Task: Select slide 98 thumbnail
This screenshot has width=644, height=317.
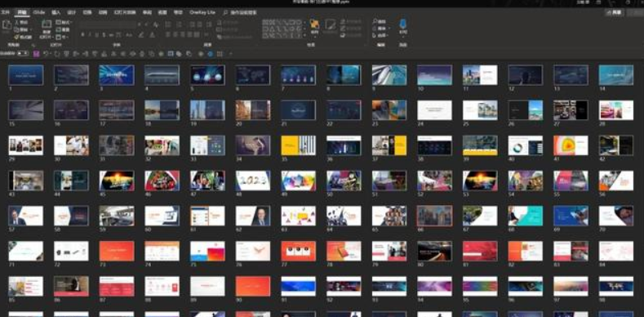Action: tap(616, 286)
